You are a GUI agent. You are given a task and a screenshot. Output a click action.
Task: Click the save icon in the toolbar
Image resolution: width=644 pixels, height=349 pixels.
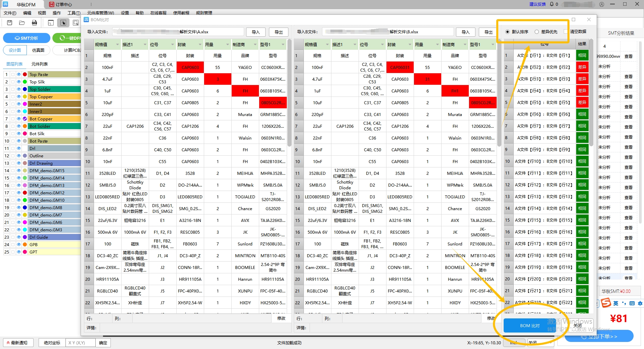coord(9,23)
